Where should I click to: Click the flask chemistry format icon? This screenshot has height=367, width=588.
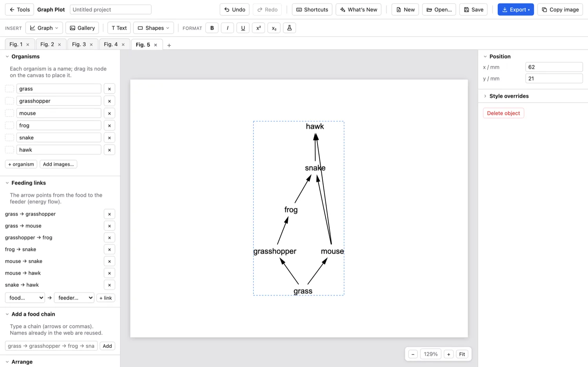click(289, 28)
